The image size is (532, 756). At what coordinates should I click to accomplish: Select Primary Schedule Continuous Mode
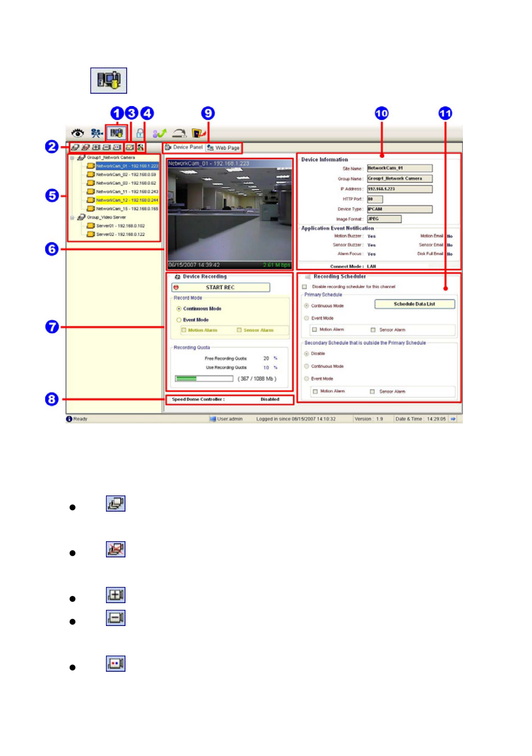(x=307, y=306)
